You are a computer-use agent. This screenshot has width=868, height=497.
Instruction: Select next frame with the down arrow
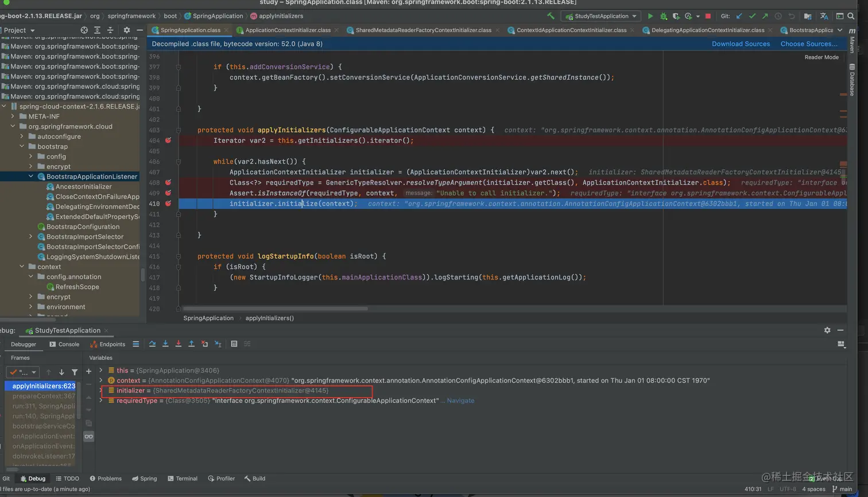[x=61, y=372]
